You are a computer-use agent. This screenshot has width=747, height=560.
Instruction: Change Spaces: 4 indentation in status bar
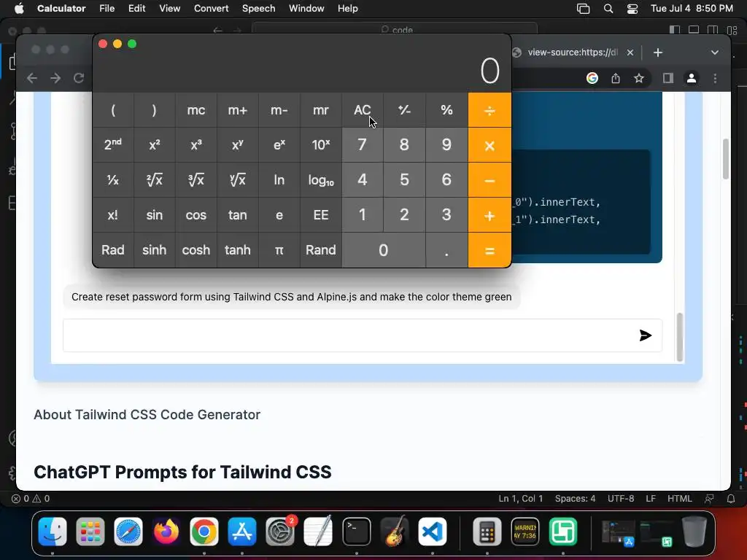[575, 499]
